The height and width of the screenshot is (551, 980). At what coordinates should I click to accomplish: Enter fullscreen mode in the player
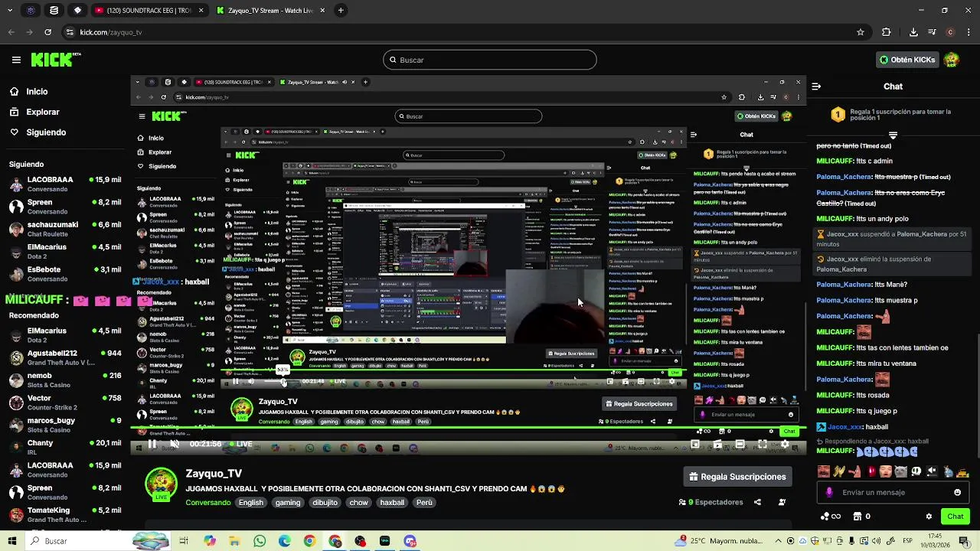tap(763, 444)
